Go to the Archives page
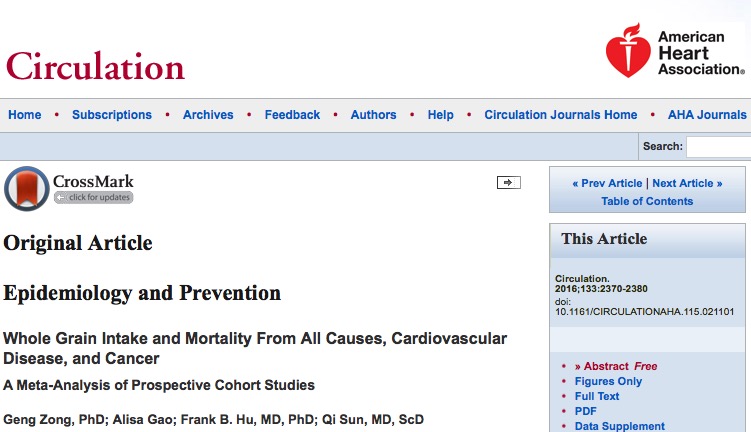 (x=208, y=115)
